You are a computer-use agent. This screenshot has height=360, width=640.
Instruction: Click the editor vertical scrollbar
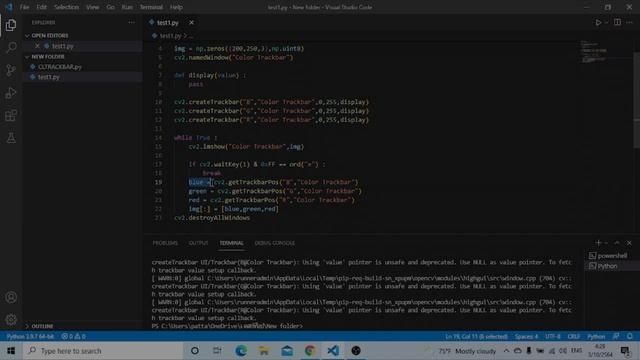pos(636,100)
